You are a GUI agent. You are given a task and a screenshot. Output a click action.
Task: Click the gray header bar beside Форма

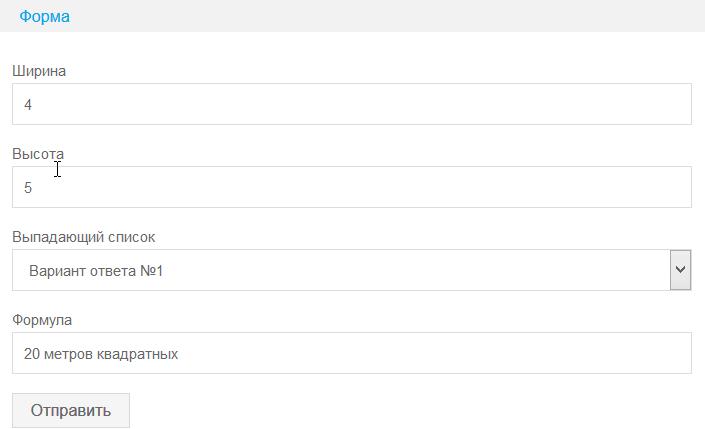[x=400, y=16]
